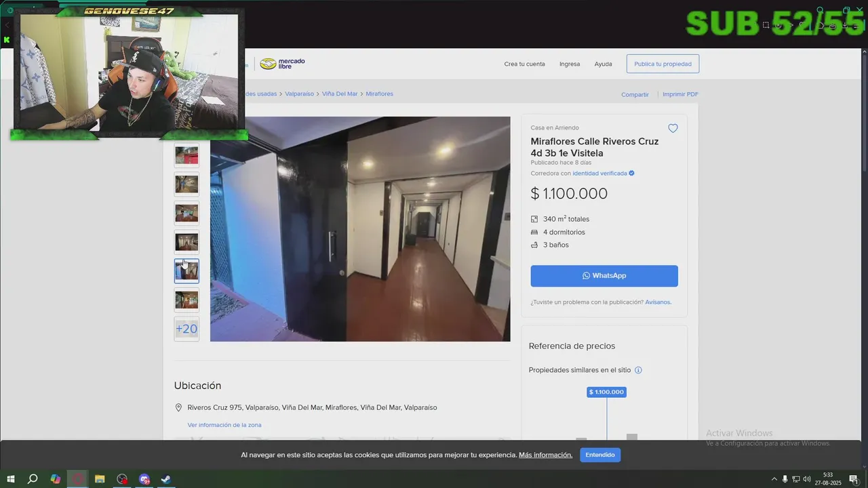
Task: Go to the Viña Del Mar breadcrumb
Action: point(340,94)
